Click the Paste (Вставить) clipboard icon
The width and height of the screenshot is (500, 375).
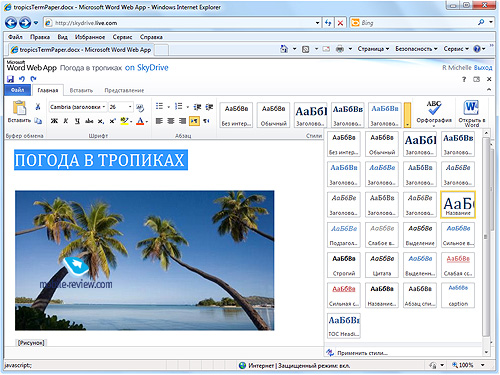coord(19,108)
